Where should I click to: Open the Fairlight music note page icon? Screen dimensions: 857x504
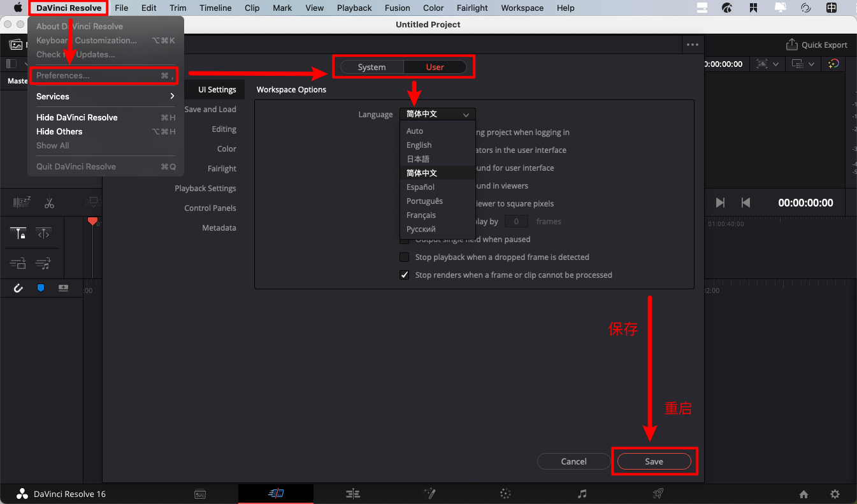(582, 494)
